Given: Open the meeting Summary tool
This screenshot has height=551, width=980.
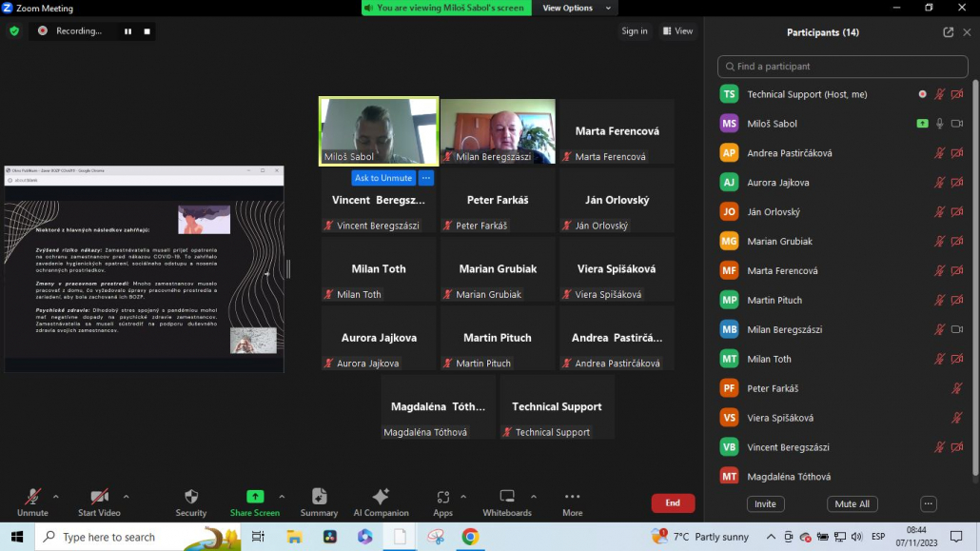Looking at the screenshot, I should (x=319, y=497).
